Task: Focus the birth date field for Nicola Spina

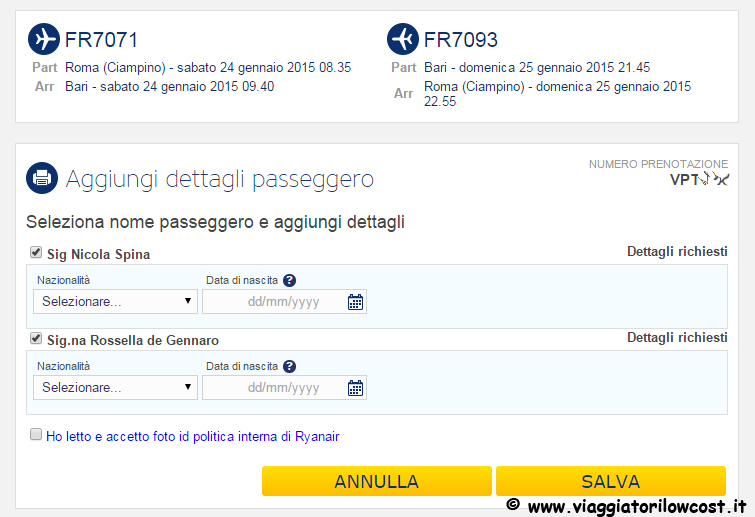Action: pyautogui.click(x=284, y=301)
